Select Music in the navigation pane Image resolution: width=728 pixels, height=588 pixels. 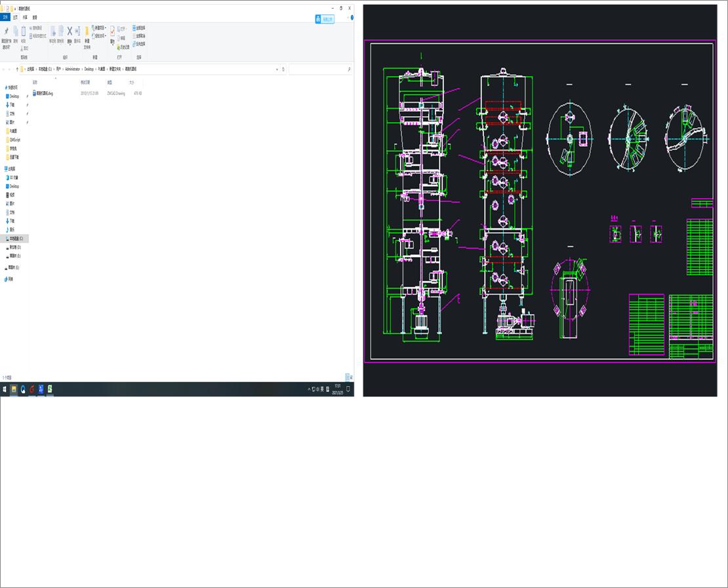[10, 229]
